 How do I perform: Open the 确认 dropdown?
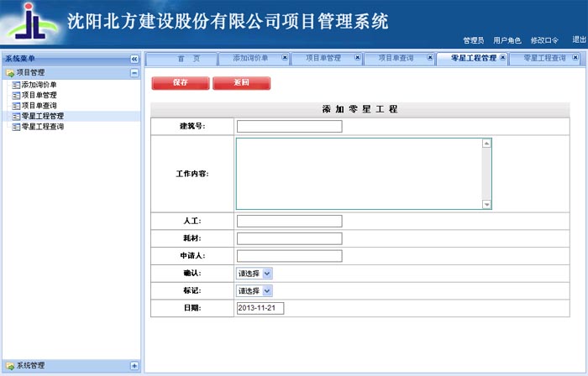coord(255,273)
